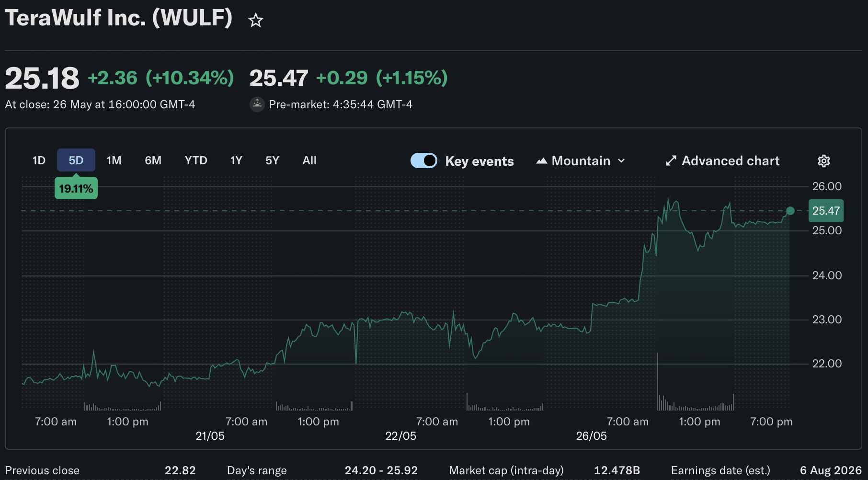This screenshot has width=868, height=480.
Task: Expand the Mountain chart style chevron
Action: (x=621, y=161)
